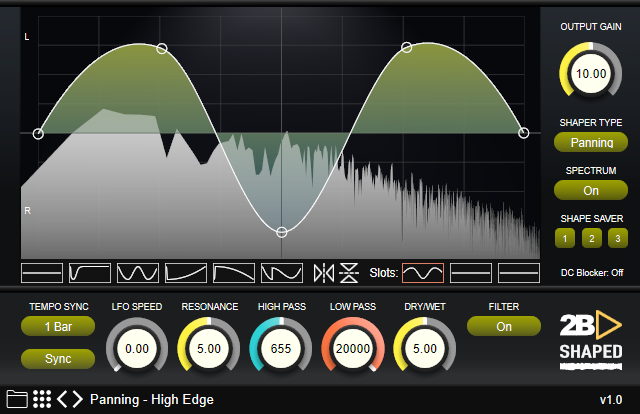Click Shape Saver slot 3
Screen dimensions: 640x414
pyautogui.click(x=618, y=238)
